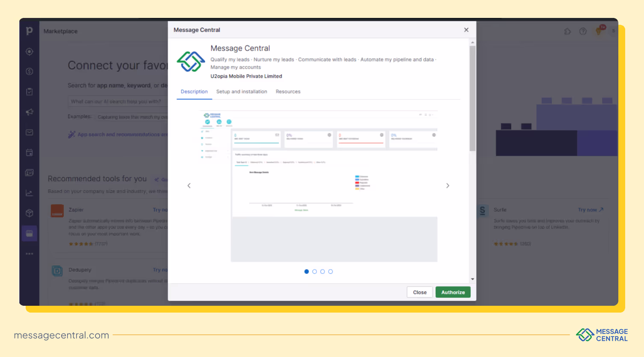This screenshot has height=357, width=644.
Task: Open the lightbulb notifications icon
Action: pyautogui.click(x=599, y=31)
